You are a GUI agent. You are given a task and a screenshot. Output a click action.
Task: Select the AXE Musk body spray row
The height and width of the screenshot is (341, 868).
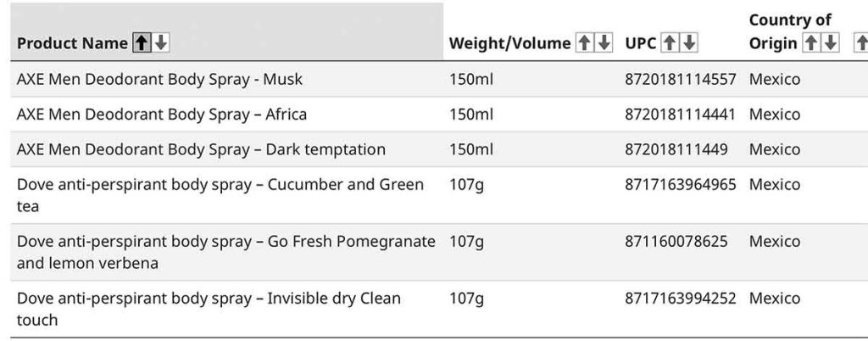click(159, 80)
